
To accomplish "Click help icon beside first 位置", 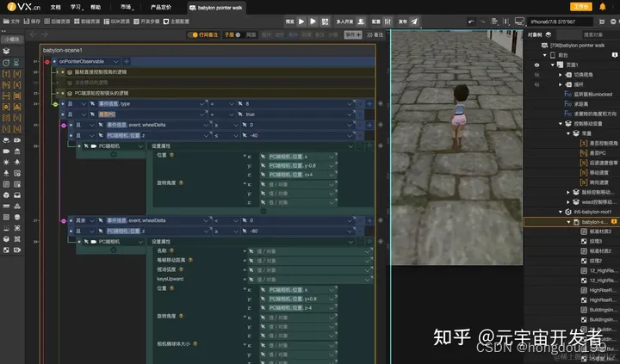I will coord(171,155).
